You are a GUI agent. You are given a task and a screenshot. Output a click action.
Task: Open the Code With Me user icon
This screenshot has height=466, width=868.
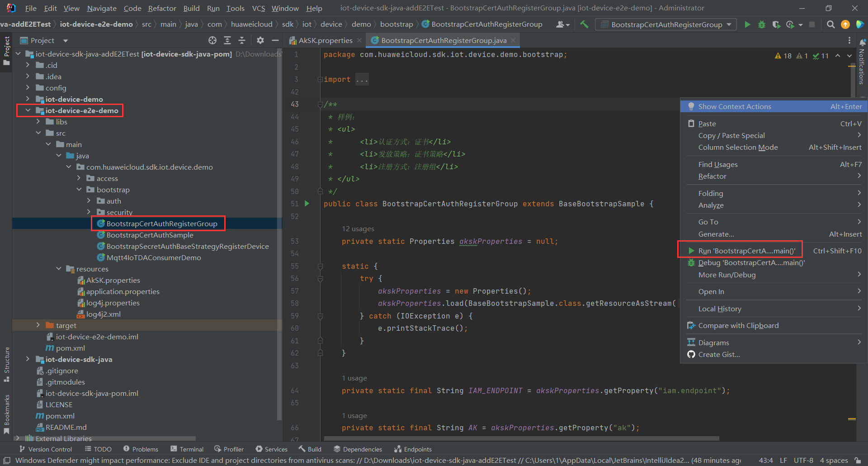coord(563,24)
